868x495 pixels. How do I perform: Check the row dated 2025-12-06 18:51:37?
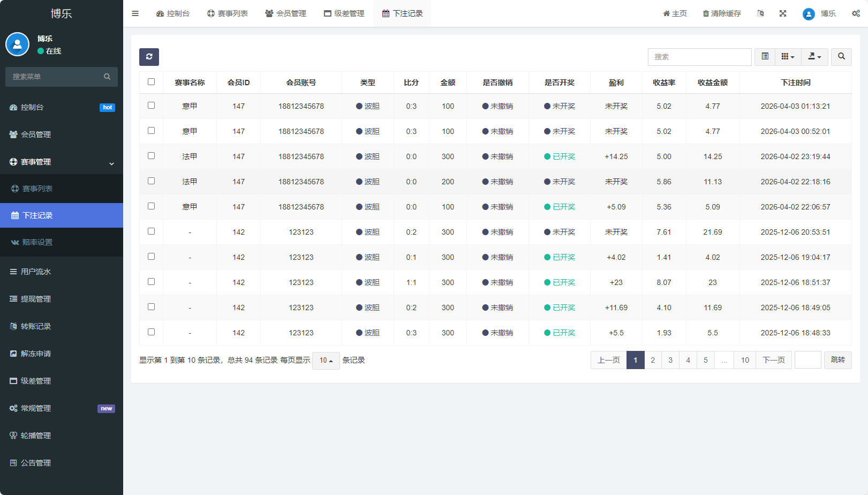[151, 282]
